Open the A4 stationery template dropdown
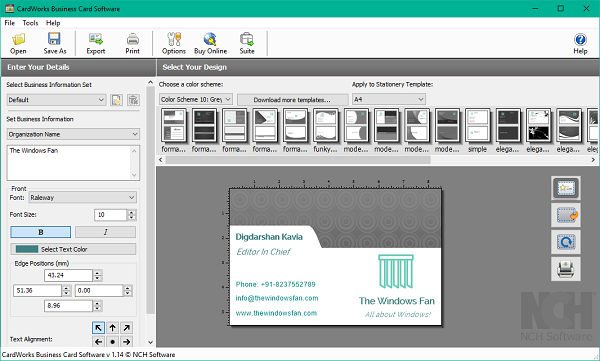This screenshot has height=361, width=600. tap(389, 100)
